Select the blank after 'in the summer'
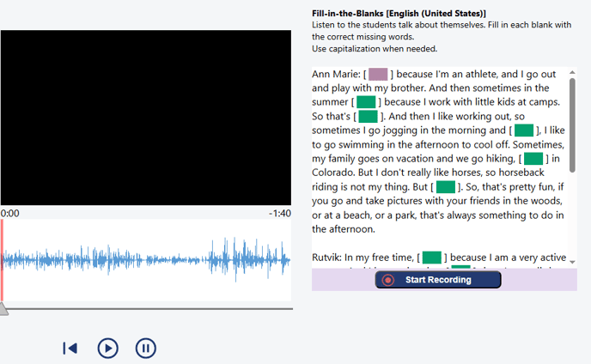This screenshot has width=591, height=364. point(367,102)
